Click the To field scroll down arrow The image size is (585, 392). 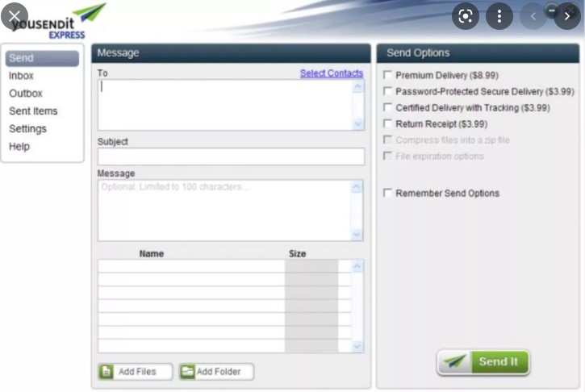point(358,123)
